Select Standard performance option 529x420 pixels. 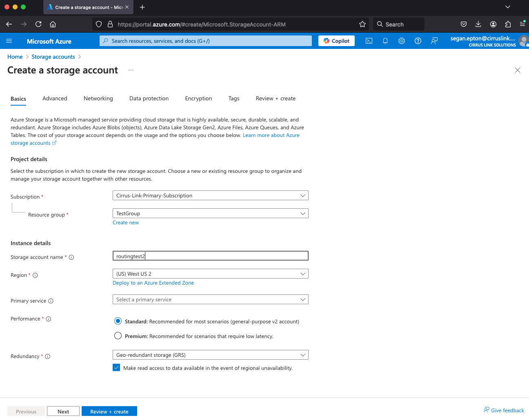[118, 321]
